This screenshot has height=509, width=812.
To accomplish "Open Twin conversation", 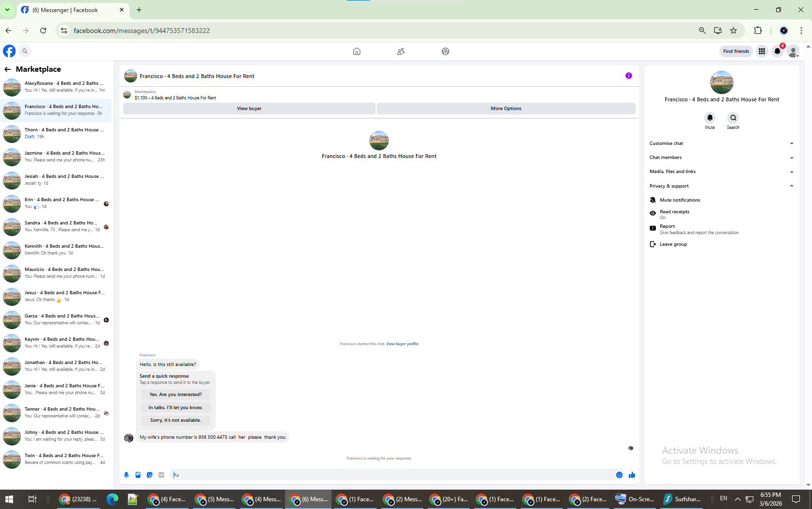I will (57, 460).
